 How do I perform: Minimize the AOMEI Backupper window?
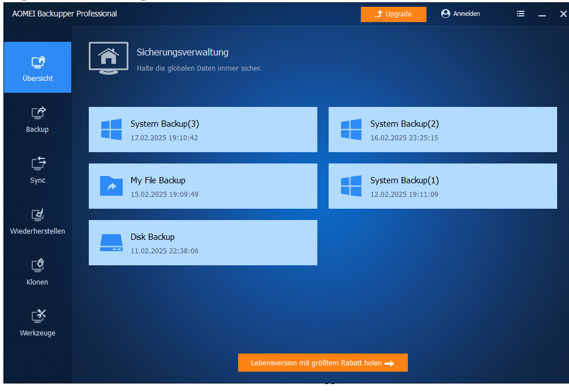click(x=542, y=15)
